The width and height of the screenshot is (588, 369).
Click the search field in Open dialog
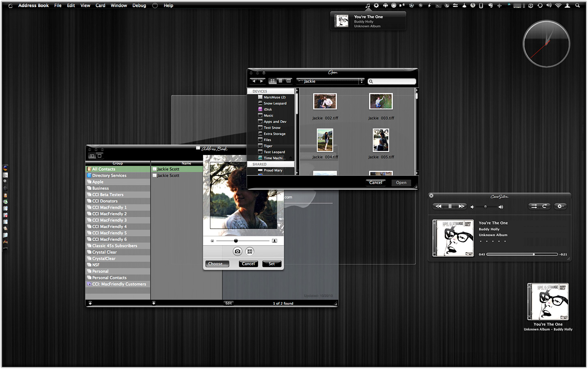pos(392,82)
